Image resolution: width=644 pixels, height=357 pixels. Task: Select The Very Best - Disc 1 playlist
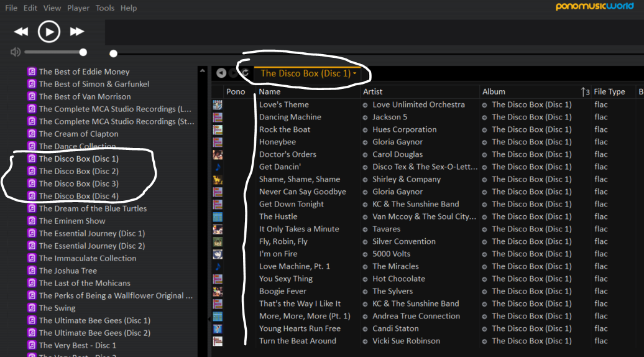click(x=77, y=345)
